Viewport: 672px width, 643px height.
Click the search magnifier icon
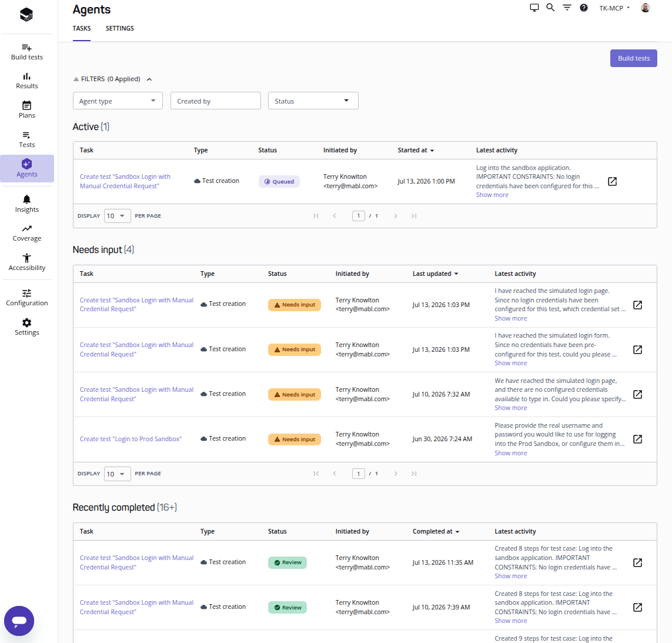tap(550, 7)
